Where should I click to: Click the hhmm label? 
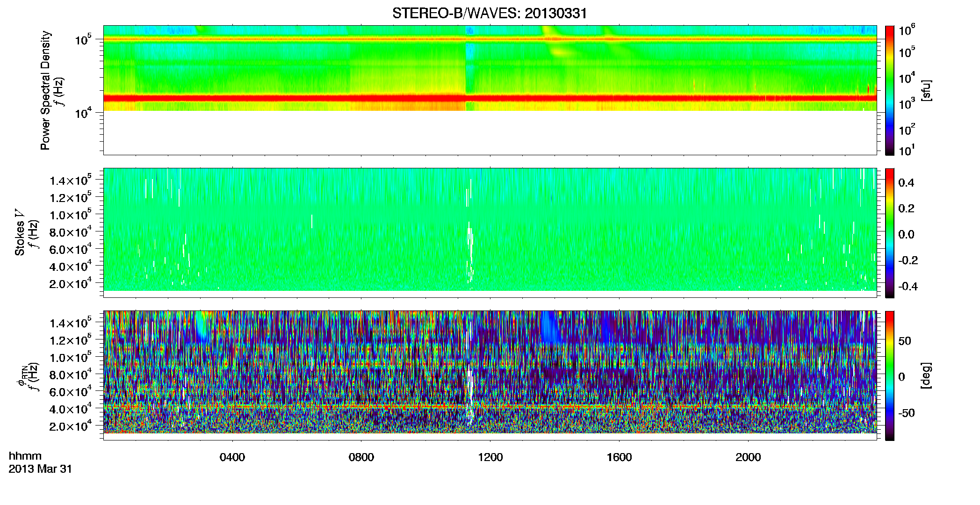(x=25, y=456)
